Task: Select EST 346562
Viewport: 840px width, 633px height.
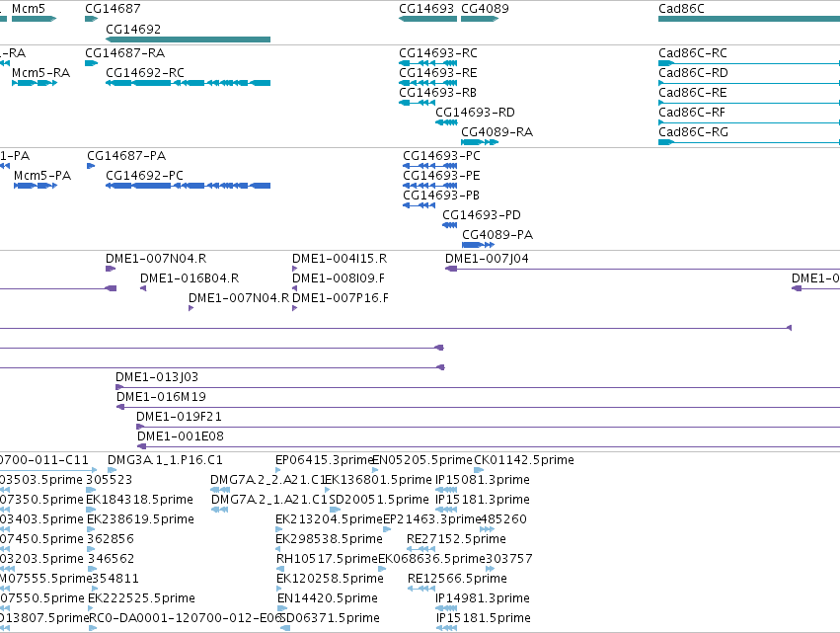Action: (93, 569)
